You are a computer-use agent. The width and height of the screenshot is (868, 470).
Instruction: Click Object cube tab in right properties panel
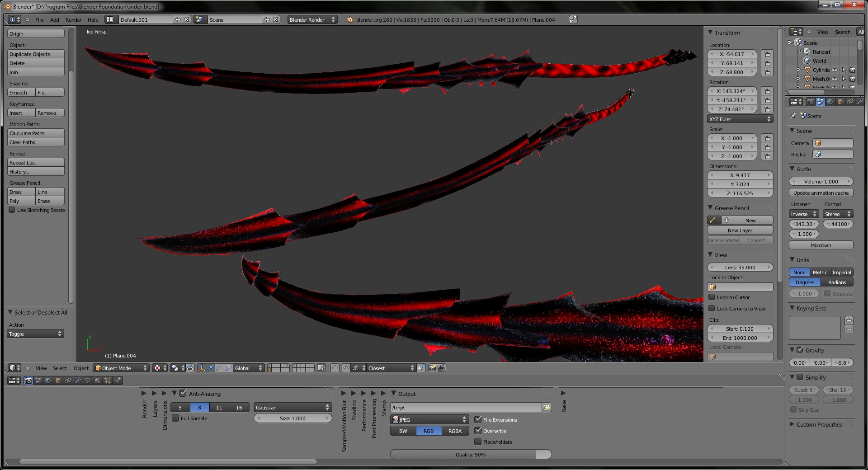[840, 102]
